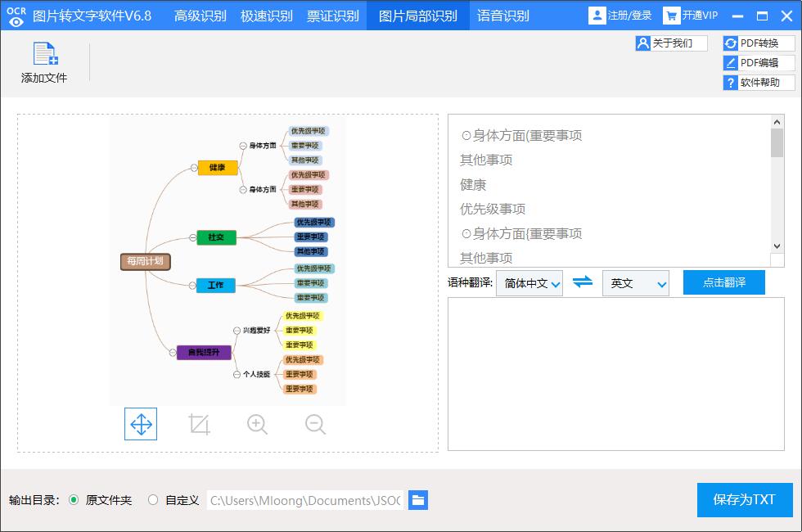Click the 点击翻译 button
802x532 pixels.
(x=723, y=282)
